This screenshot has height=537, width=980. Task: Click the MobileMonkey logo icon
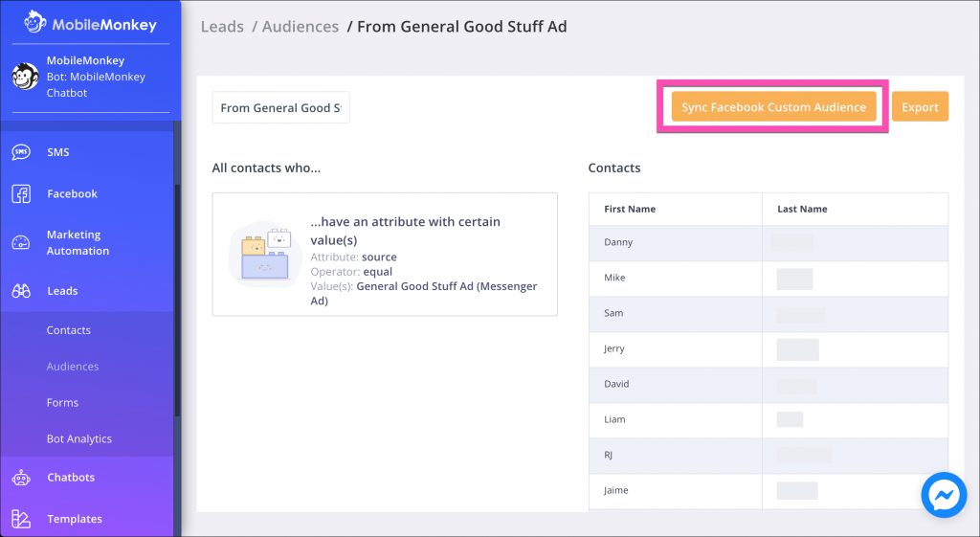[x=35, y=22]
